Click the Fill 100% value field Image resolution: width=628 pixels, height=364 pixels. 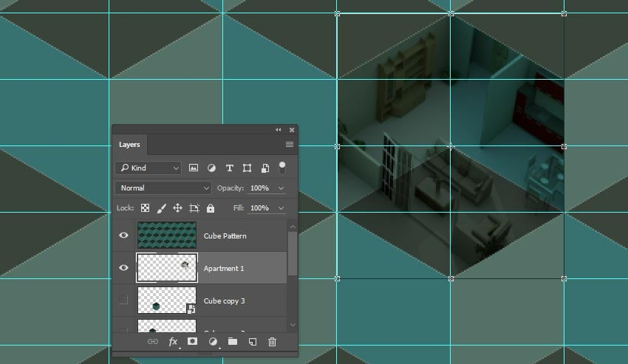pos(259,207)
